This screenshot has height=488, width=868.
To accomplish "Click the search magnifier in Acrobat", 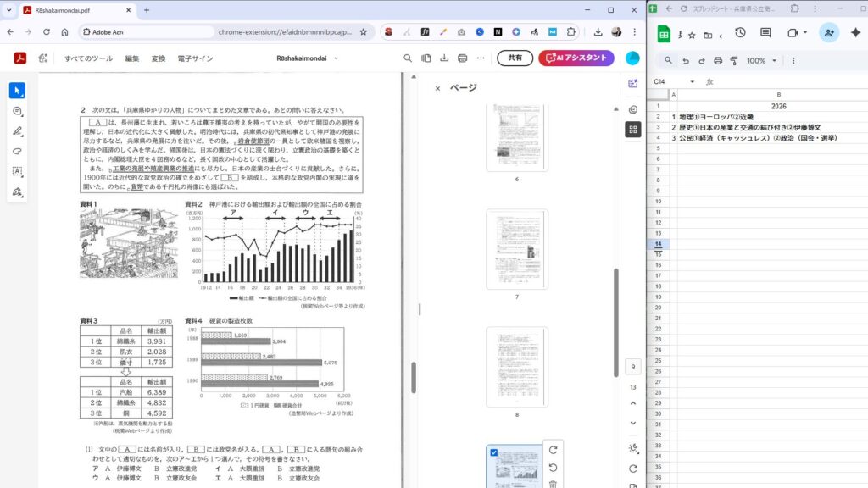I will (408, 58).
